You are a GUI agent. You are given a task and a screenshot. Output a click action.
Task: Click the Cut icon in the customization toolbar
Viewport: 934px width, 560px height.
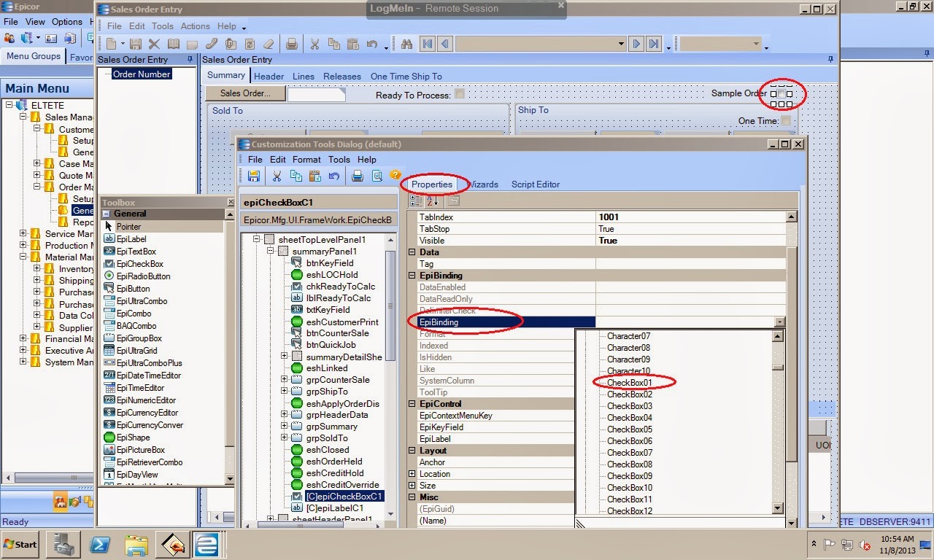tap(277, 176)
